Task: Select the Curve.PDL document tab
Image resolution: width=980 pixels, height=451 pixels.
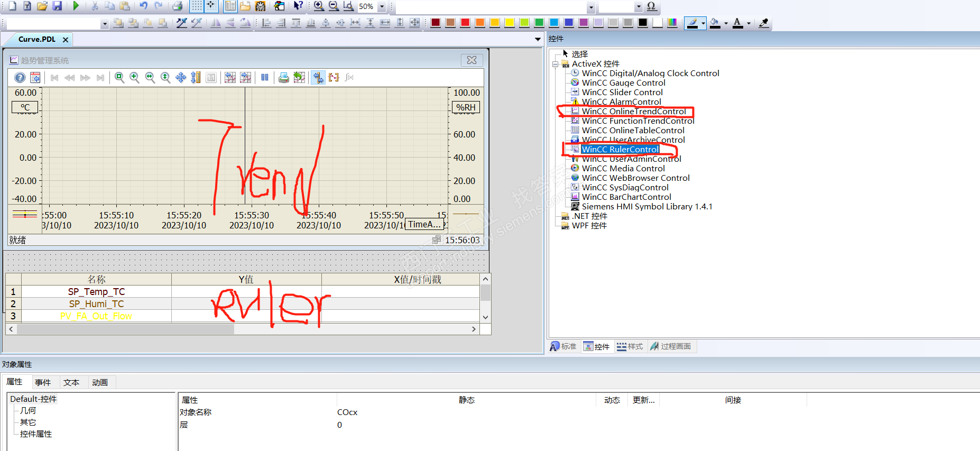Action: point(36,39)
